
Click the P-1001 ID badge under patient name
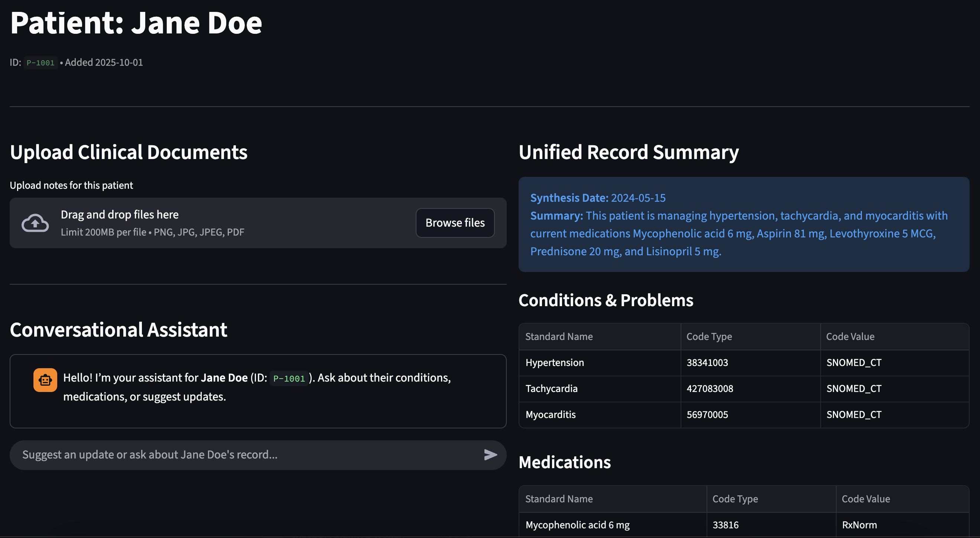coord(40,62)
